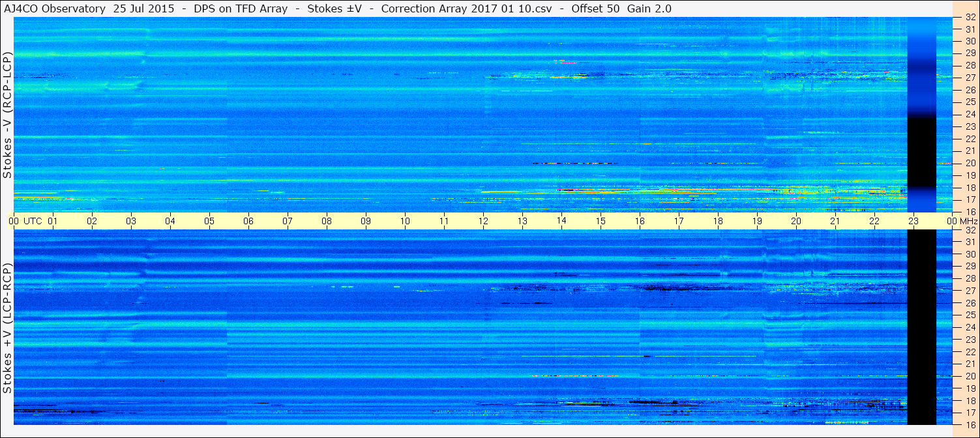Click the 'Stokes ±V' header text
The height and width of the screenshot is (438, 980).
point(334,8)
